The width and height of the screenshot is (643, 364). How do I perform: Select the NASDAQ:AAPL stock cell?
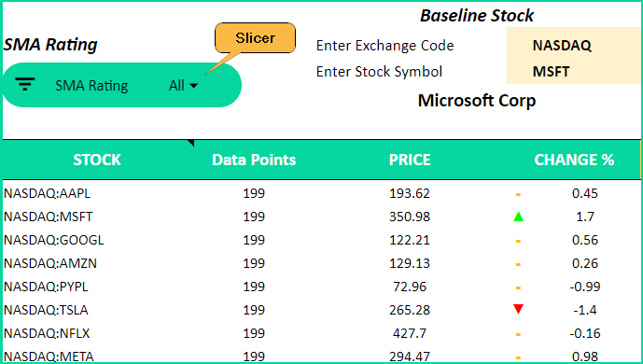coord(47,193)
